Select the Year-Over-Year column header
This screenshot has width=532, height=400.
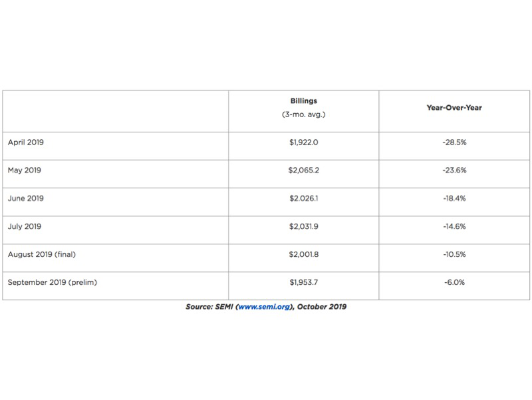[x=454, y=108]
